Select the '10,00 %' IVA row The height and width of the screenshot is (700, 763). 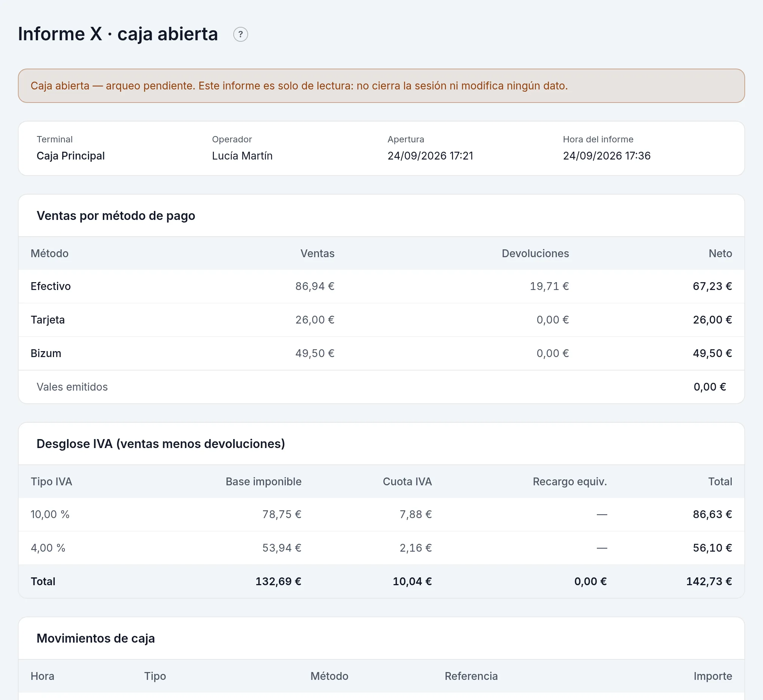(381, 514)
